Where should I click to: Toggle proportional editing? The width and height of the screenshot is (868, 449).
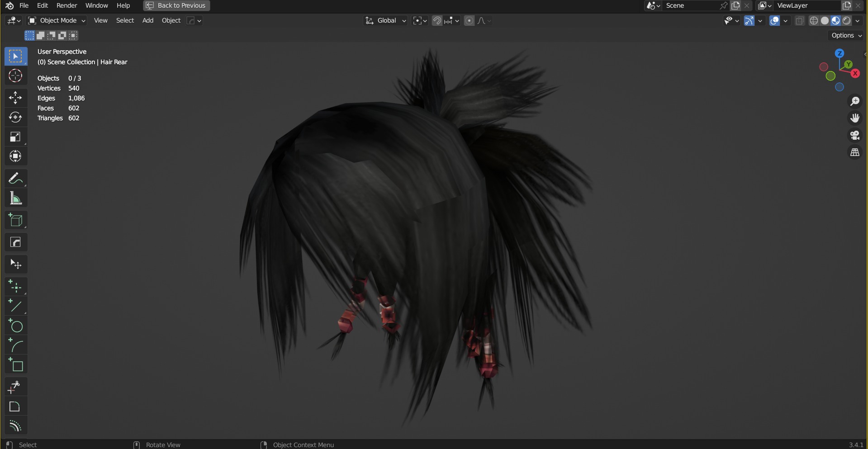point(470,21)
